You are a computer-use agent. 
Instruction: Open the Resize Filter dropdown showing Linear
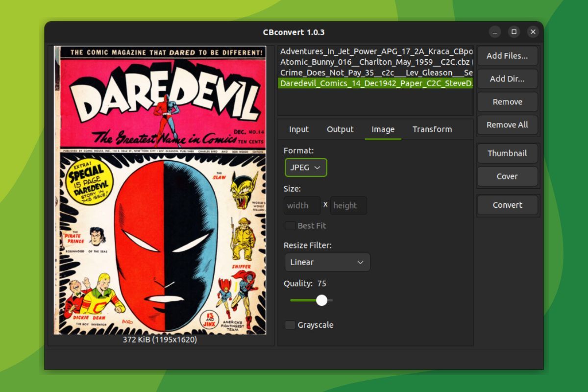click(x=327, y=262)
